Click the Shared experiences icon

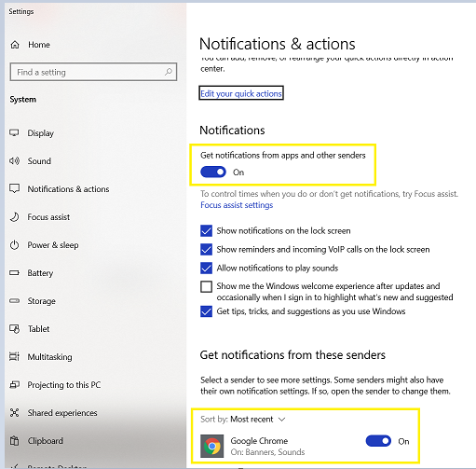(14, 413)
